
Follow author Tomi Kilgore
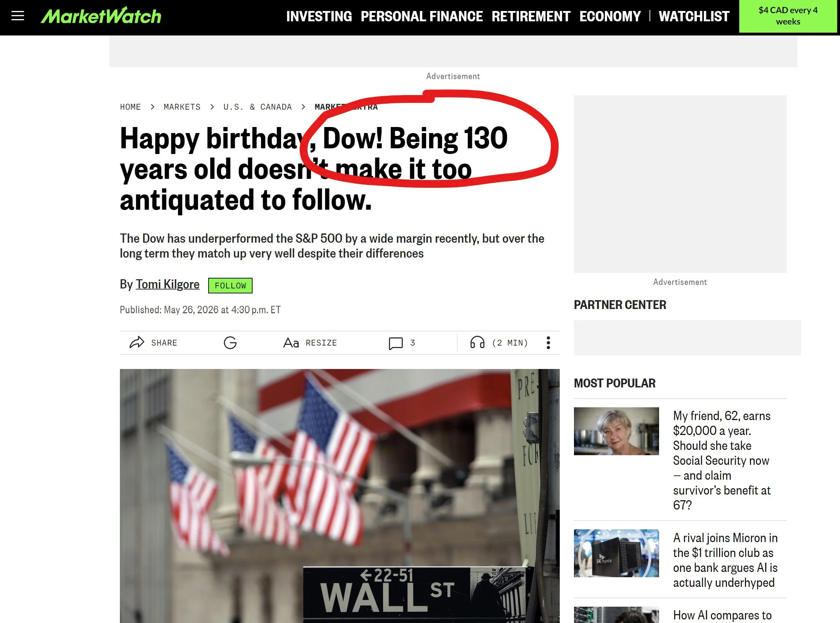(x=230, y=286)
